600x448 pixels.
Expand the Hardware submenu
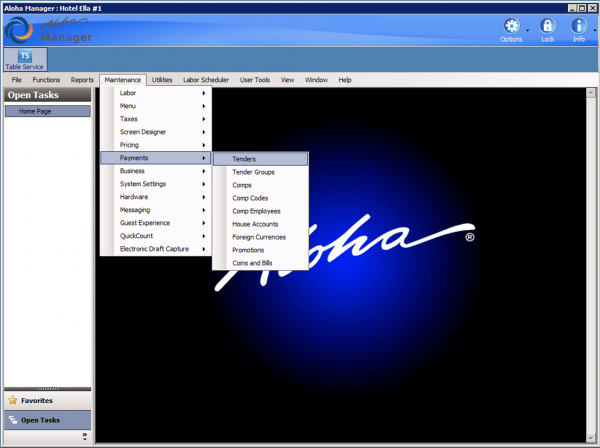156,197
